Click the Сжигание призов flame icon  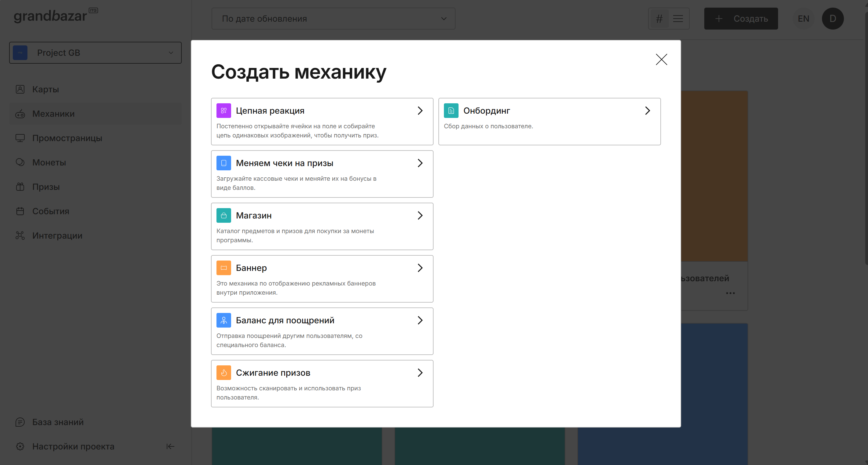223,373
